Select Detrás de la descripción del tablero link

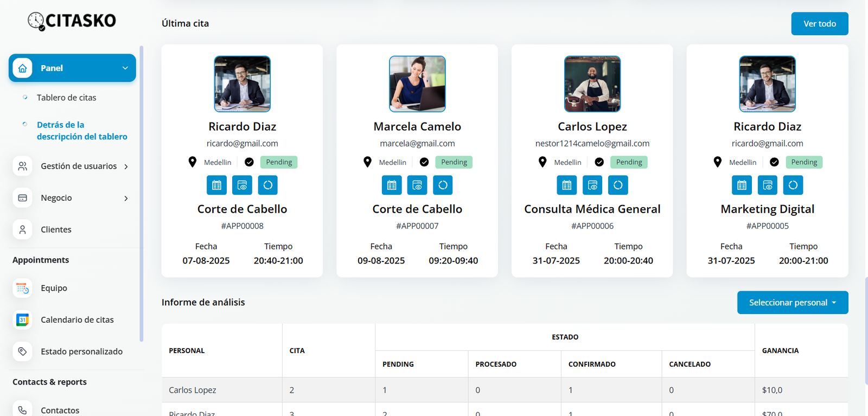pos(82,131)
